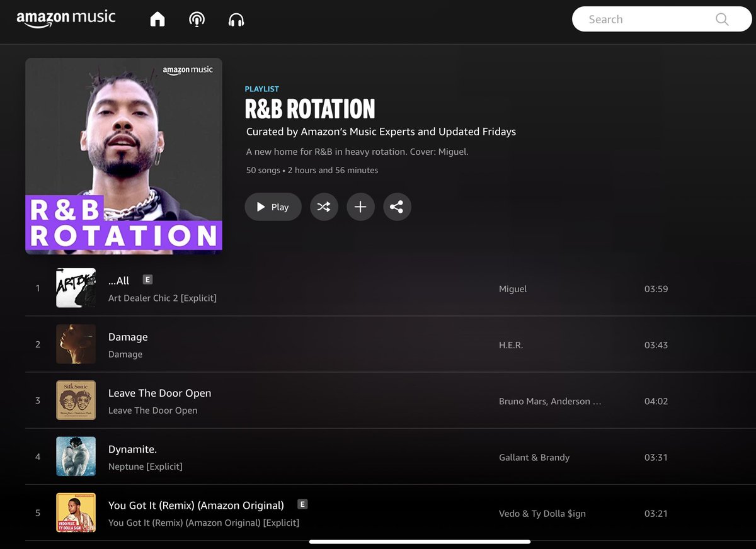Click the explicit badge on 'You Got It (Remix)'
The image size is (756, 549).
pos(302,504)
